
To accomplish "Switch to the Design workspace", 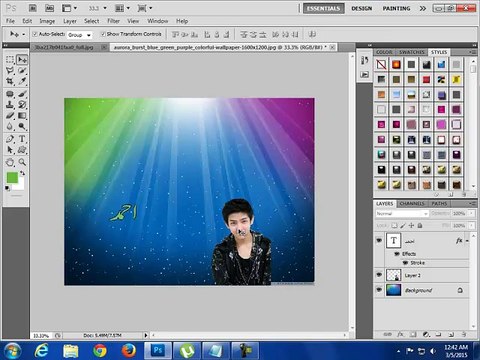I will (362, 8).
